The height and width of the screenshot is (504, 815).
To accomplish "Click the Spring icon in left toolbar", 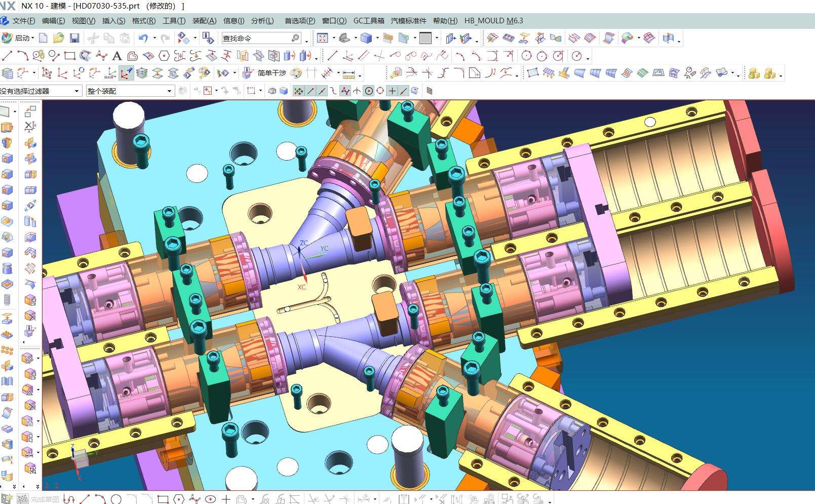I will tap(7, 300).
